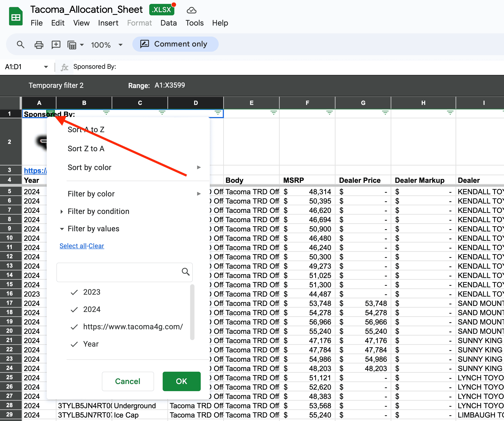Viewport: 504px width, 421px height.
Task: Click the Dealer Price 56,966 cell
Action: [363, 322]
